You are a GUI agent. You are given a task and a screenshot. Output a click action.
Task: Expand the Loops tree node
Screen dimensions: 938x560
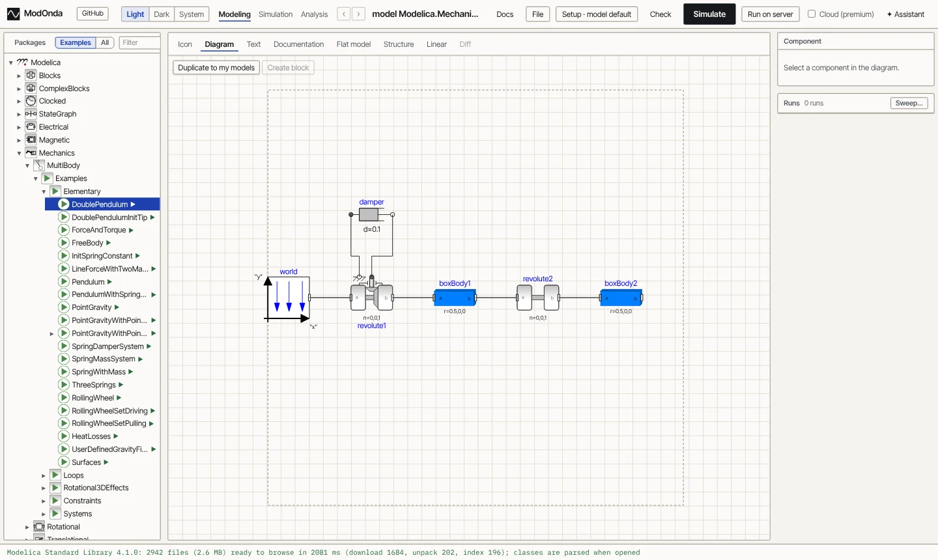pos(44,475)
